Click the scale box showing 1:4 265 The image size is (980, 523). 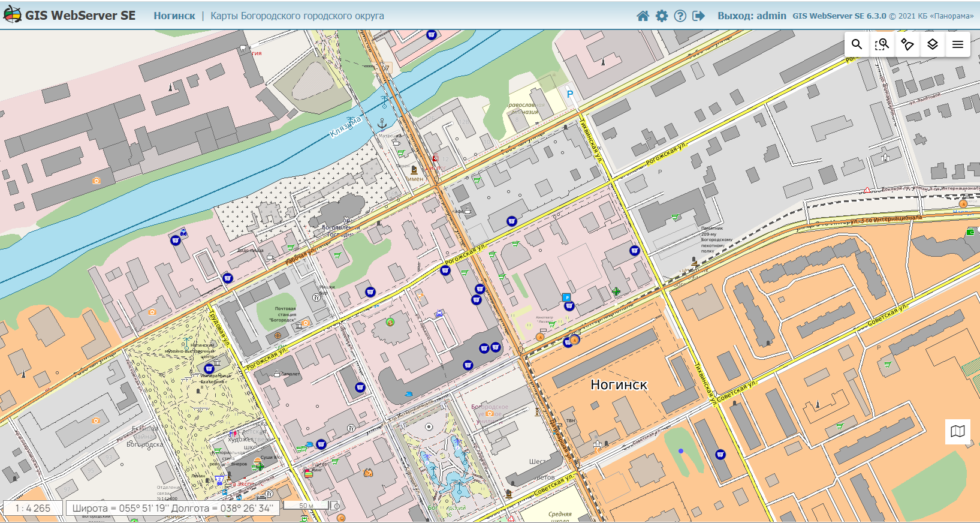pyautogui.click(x=33, y=508)
